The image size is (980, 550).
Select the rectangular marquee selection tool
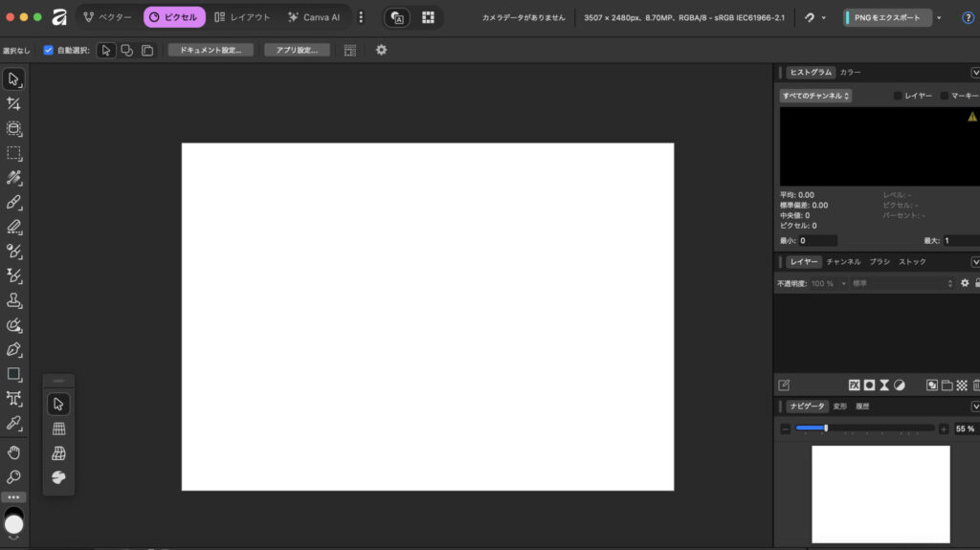(13, 153)
